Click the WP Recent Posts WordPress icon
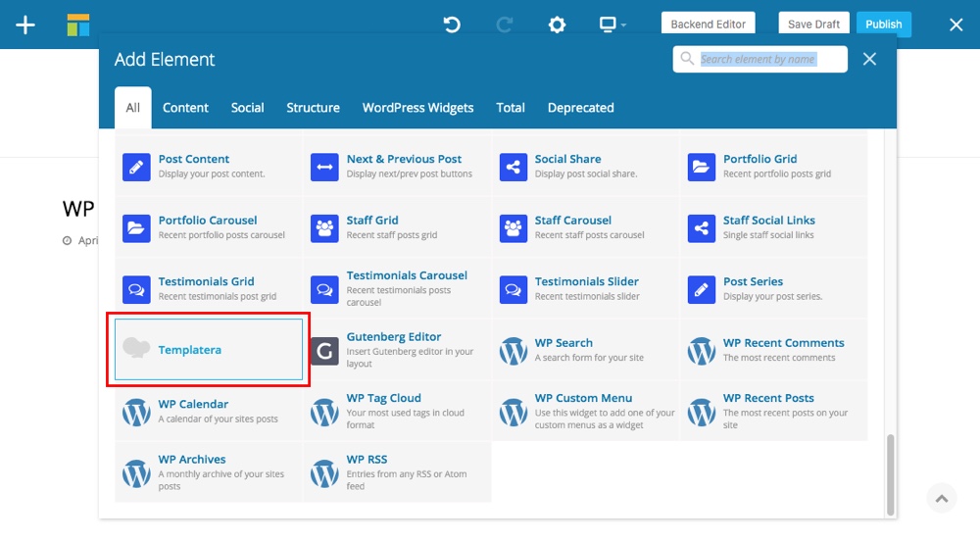 pyautogui.click(x=702, y=412)
